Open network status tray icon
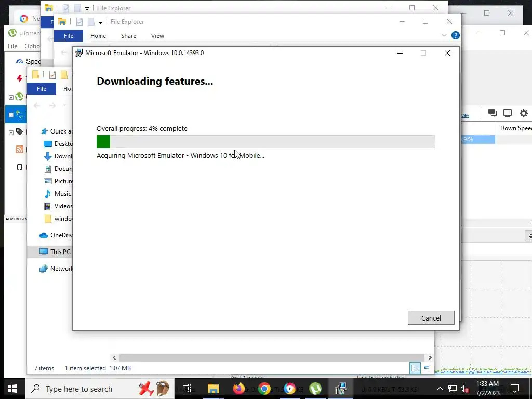The width and height of the screenshot is (532, 399). 453,389
